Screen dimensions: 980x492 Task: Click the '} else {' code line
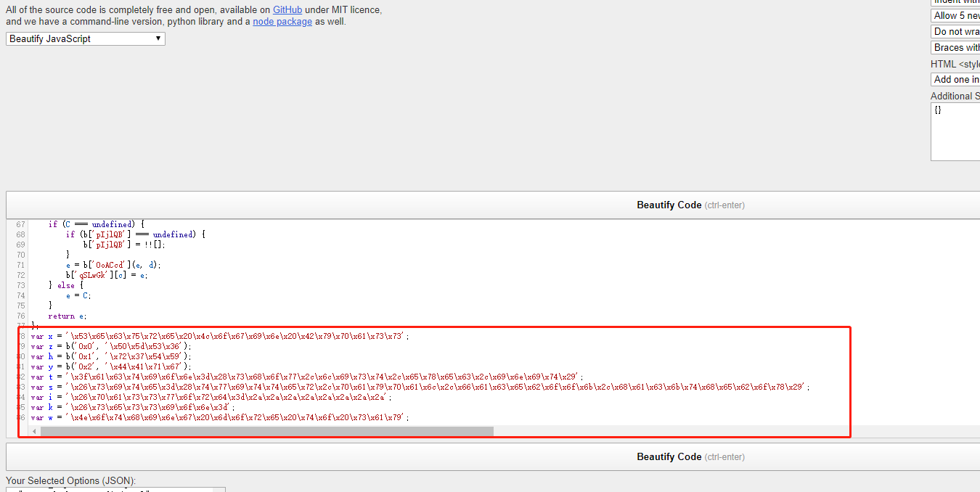click(x=66, y=285)
